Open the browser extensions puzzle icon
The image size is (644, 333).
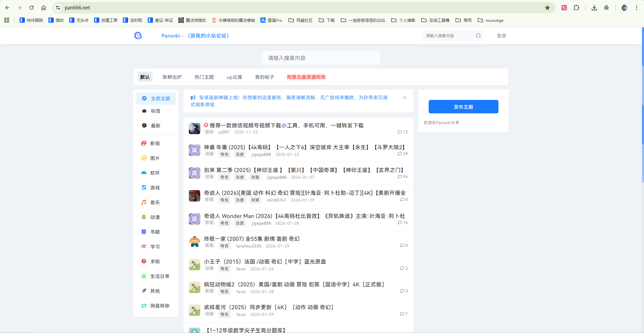tap(577, 8)
